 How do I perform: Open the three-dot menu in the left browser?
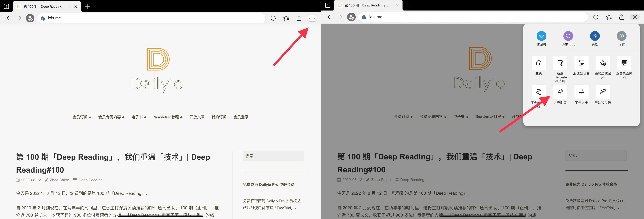(x=312, y=18)
